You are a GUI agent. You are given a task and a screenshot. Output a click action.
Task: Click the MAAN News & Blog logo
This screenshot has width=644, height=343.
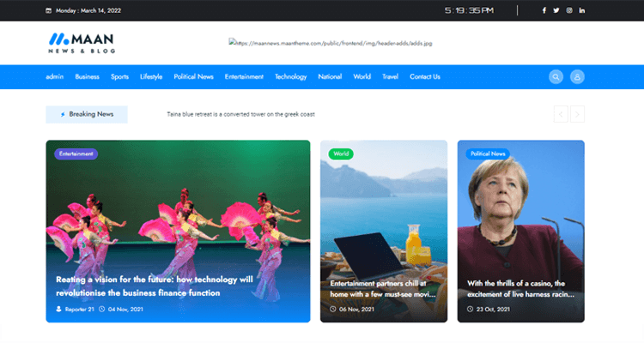tap(82, 43)
